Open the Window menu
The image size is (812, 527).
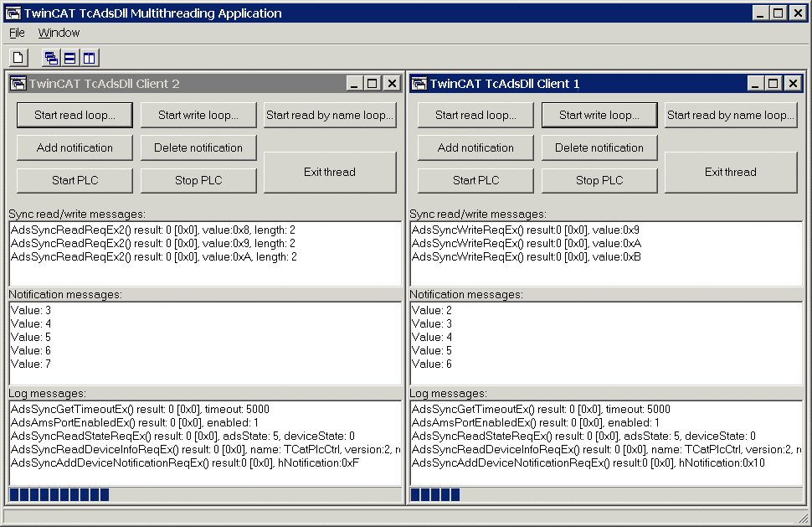pos(59,33)
